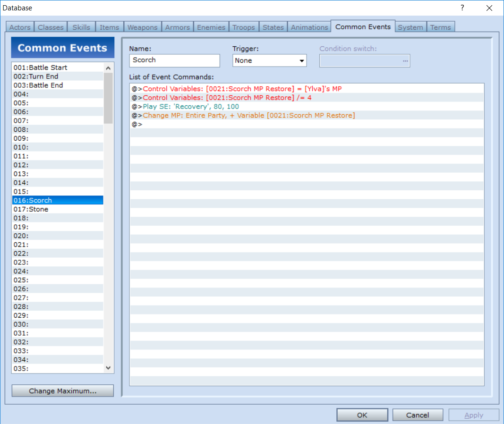Screen dimensions: 504x424
Task: Click the Condition switch ellipsis field
Action: tap(365, 61)
